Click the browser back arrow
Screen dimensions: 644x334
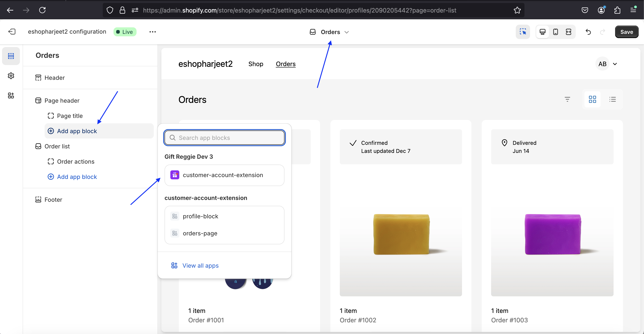point(10,10)
